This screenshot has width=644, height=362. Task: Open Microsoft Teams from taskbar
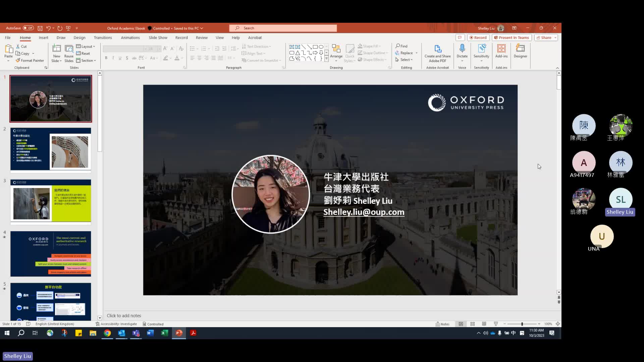(x=136, y=333)
